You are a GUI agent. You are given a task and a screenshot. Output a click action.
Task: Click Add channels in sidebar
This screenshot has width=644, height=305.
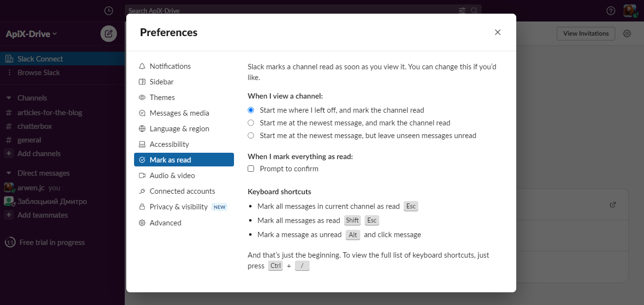(x=39, y=153)
